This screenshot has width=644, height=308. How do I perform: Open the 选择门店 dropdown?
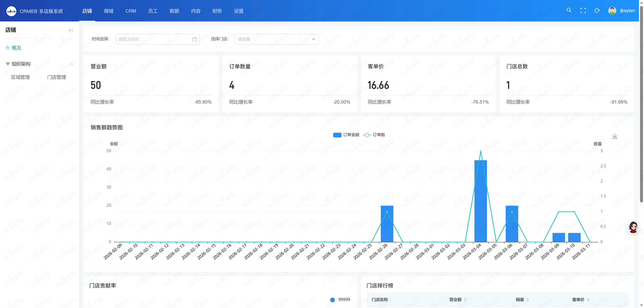click(277, 39)
